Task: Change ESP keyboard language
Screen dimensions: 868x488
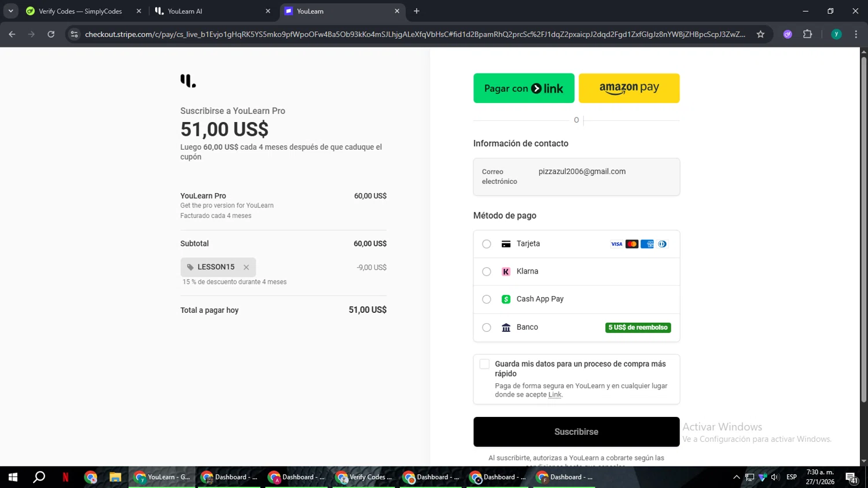Action: coord(792,477)
